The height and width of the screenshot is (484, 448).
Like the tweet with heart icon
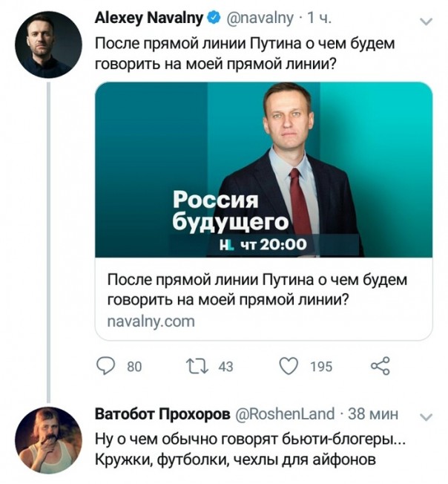289,366
